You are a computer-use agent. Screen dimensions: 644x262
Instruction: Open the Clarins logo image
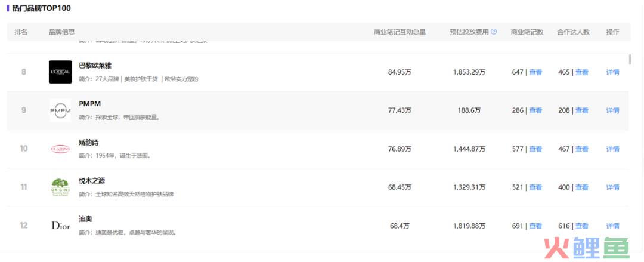pos(60,149)
